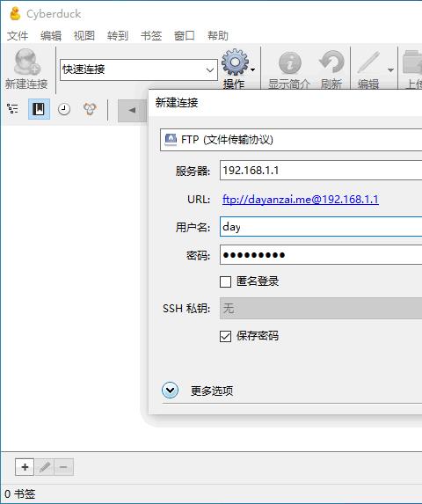Image resolution: width=422 pixels, height=504 pixels.
Task: Open the 帮助 menu
Action: [218, 36]
